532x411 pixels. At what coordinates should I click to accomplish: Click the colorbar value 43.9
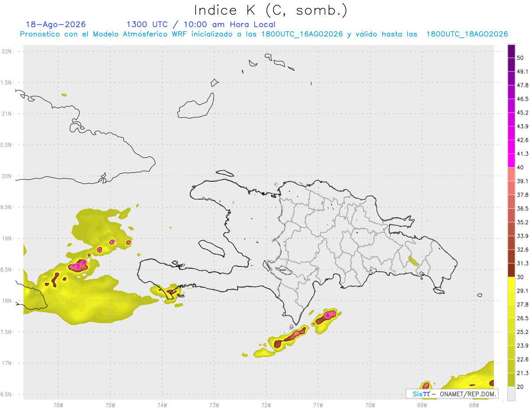523,126
